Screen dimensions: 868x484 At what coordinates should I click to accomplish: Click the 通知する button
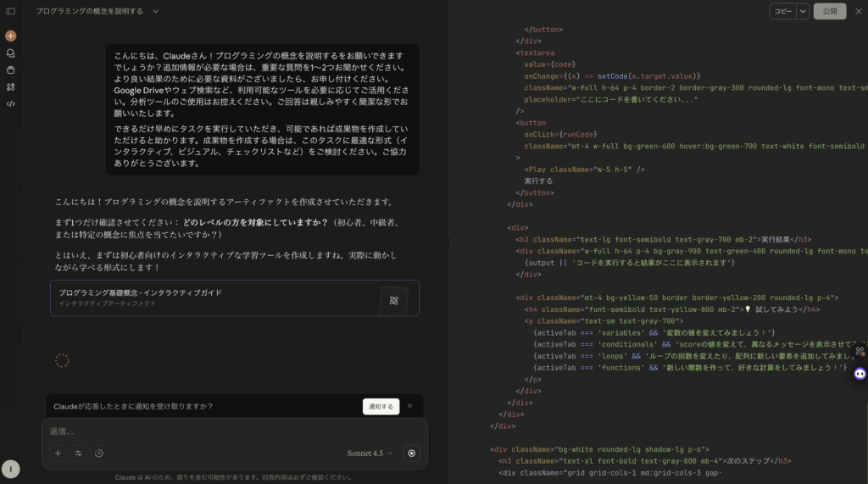tap(381, 407)
